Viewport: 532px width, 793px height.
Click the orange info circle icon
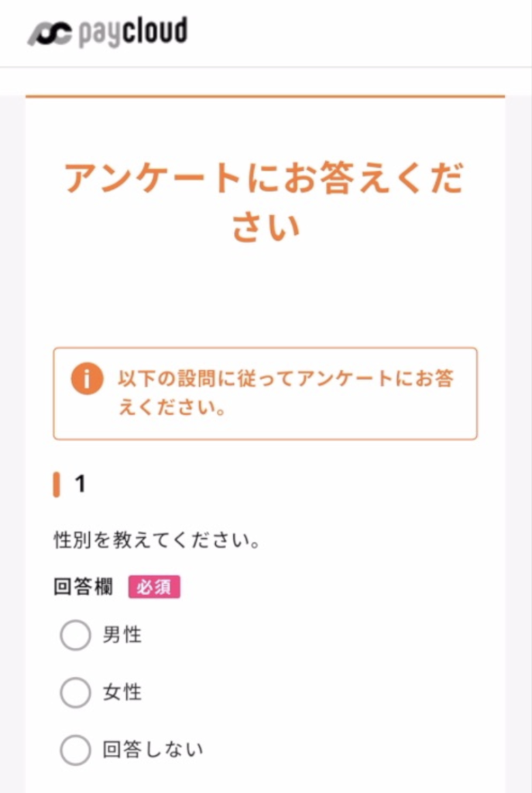(87, 379)
